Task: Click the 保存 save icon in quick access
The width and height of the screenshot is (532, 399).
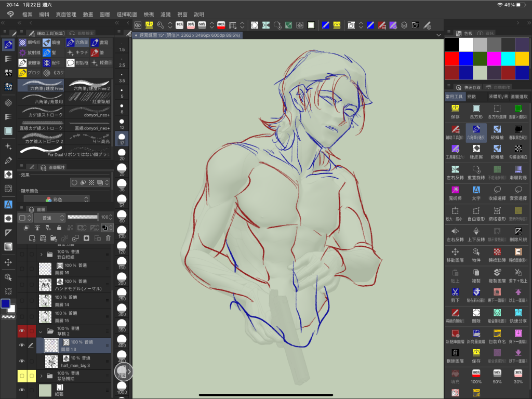Action: [455, 112]
